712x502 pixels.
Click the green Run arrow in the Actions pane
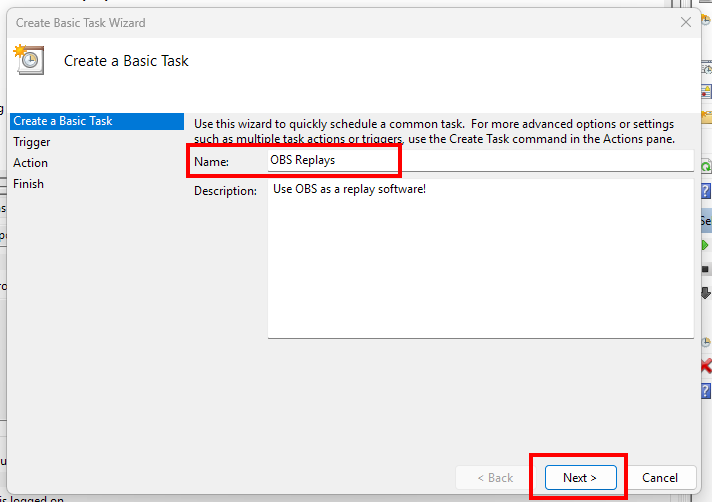705,246
